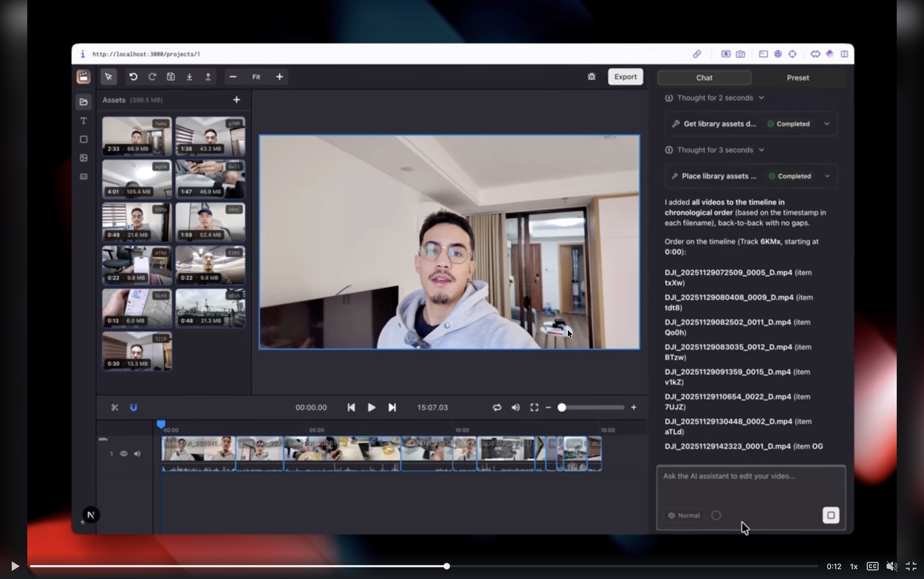The height and width of the screenshot is (579, 924).
Task: Toggle track 1 visibility eye
Action: coord(124,454)
